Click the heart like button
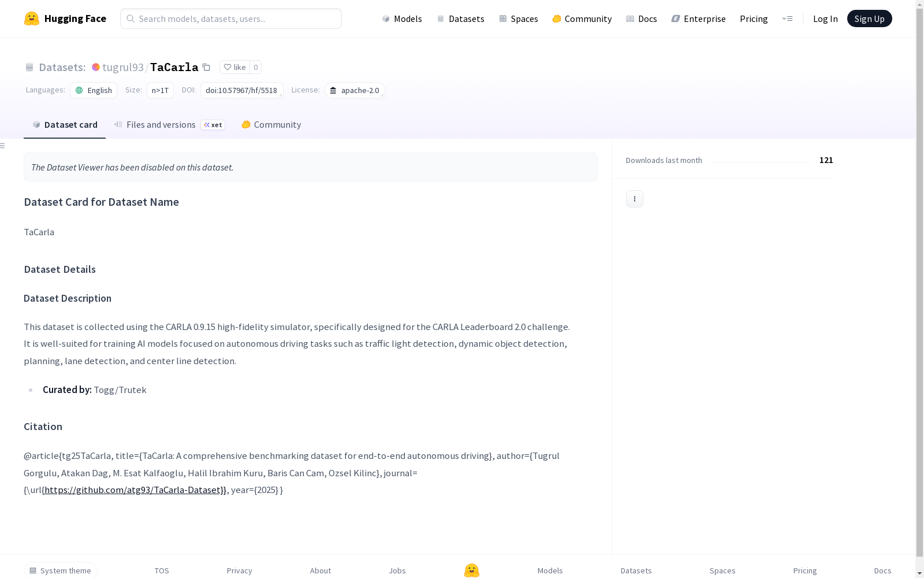 [234, 67]
